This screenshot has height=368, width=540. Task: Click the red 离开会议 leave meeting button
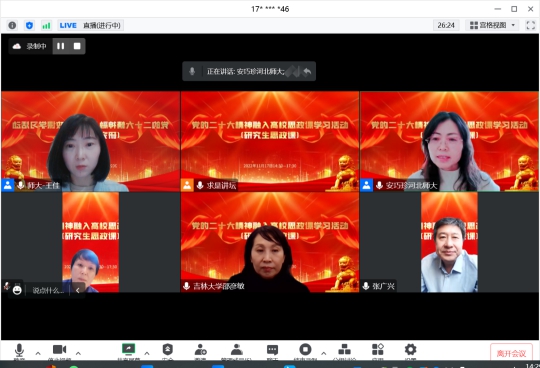pyautogui.click(x=511, y=353)
